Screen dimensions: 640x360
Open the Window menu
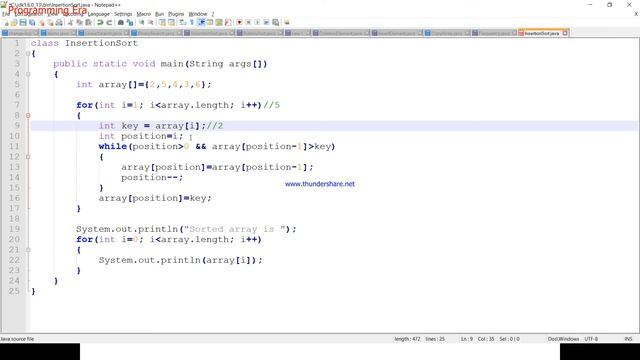point(198,14)
